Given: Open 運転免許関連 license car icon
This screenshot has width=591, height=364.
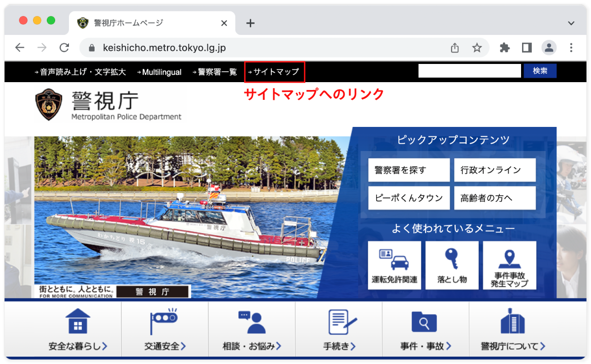Looking at the screenshot, I should coord(394,265).
